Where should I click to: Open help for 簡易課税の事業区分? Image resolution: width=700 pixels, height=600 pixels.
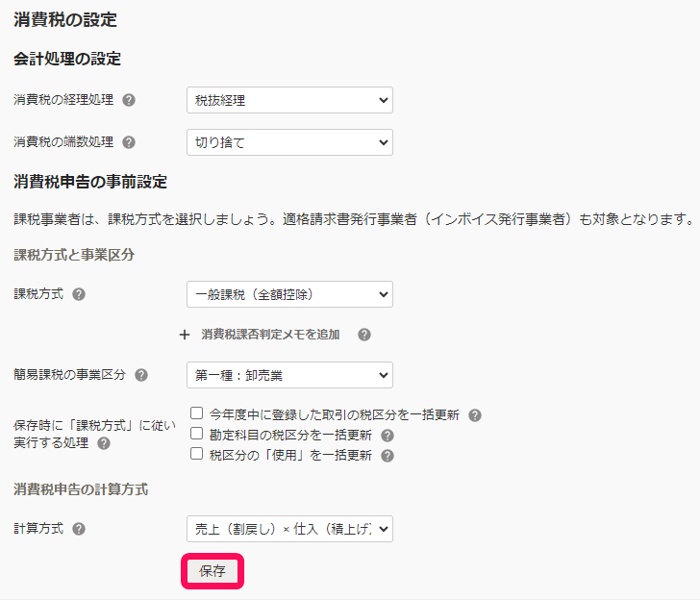tap(141, 375)
